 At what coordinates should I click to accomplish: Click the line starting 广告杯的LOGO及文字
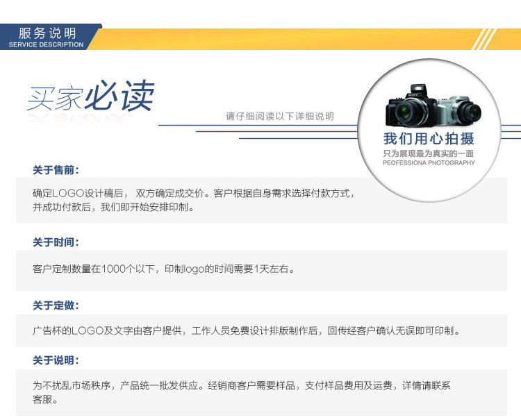(247, 330)
